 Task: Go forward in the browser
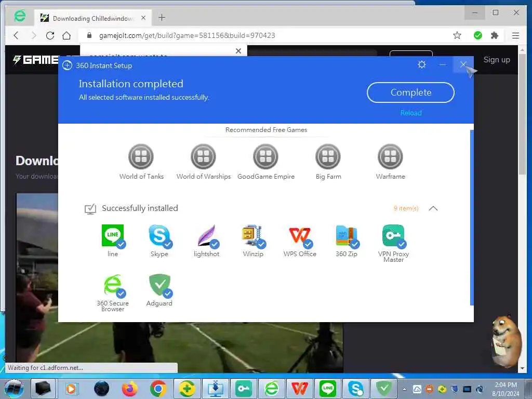pos(33,35)
